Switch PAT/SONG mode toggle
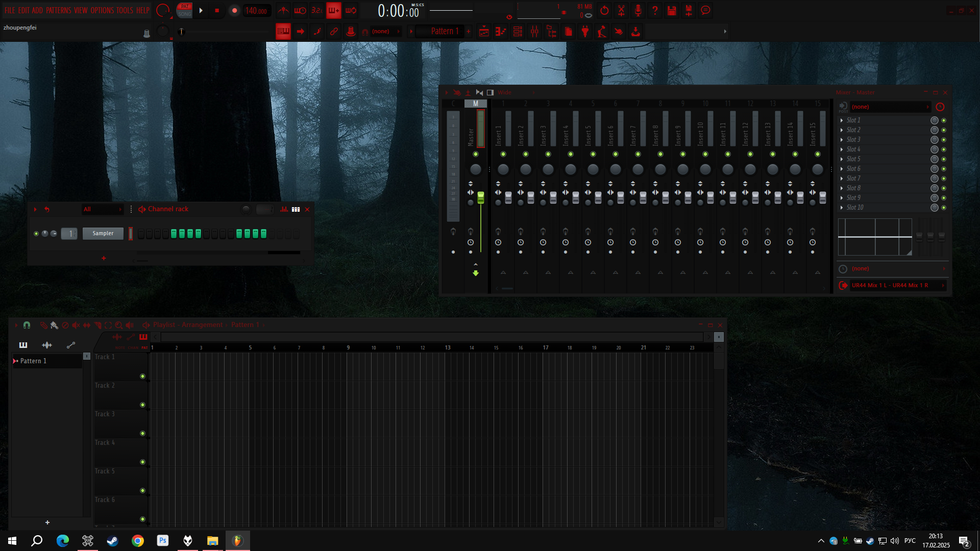Image resolution: width=980 pixels, height=551 pixels. [x=185, y=10]
